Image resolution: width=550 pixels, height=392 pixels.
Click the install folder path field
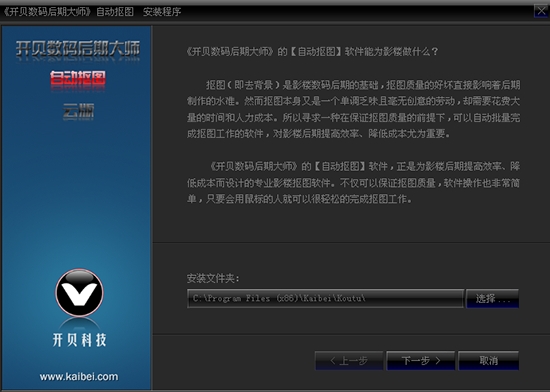pyautogui.click(x=326, y=299)
